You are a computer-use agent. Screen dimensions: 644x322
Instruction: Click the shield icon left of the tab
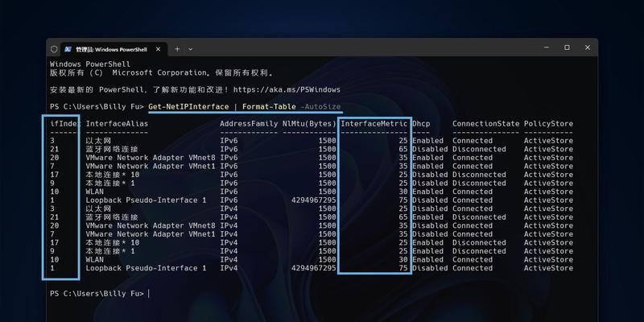[54, 49]
